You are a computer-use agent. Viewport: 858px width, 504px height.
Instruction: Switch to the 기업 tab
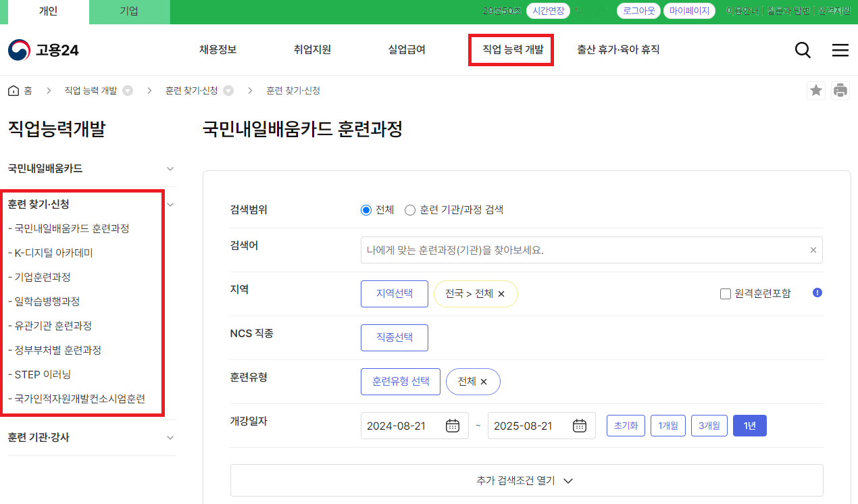click(129, 11)
